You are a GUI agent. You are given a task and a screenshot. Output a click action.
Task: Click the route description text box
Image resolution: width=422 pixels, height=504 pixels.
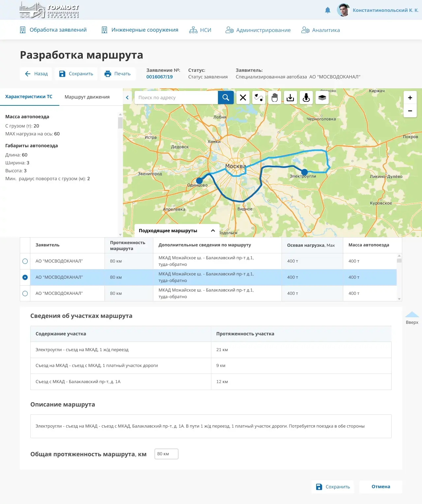coord(211,426)
